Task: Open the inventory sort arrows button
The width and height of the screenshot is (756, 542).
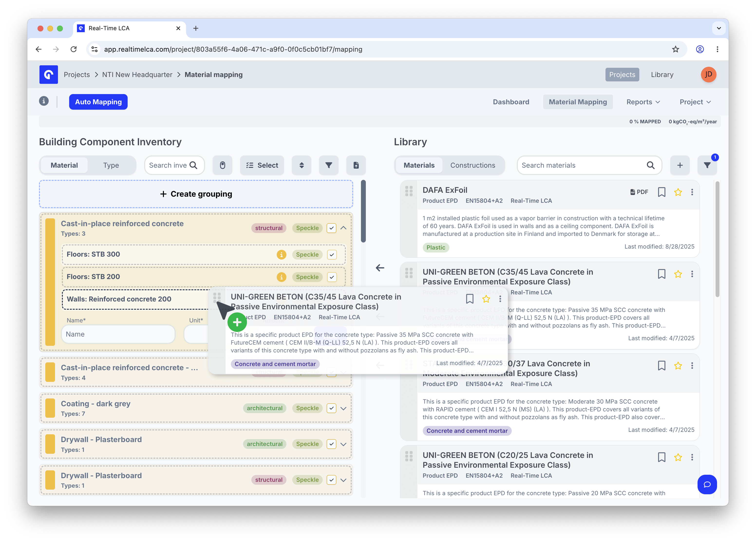Action: [301, 165]
